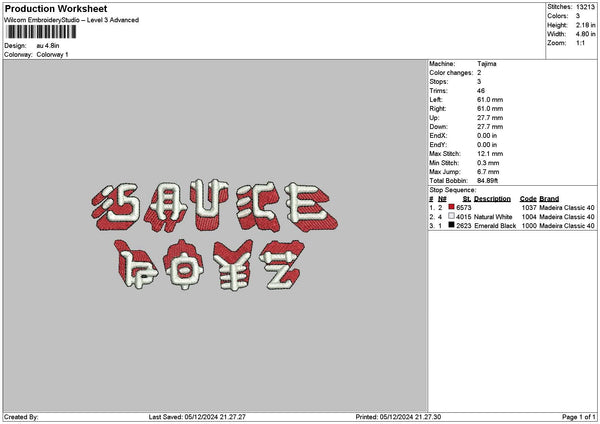Screen dimensions: 600x424
Task: Click the 'Natural White' description
Action: (493, 217)
